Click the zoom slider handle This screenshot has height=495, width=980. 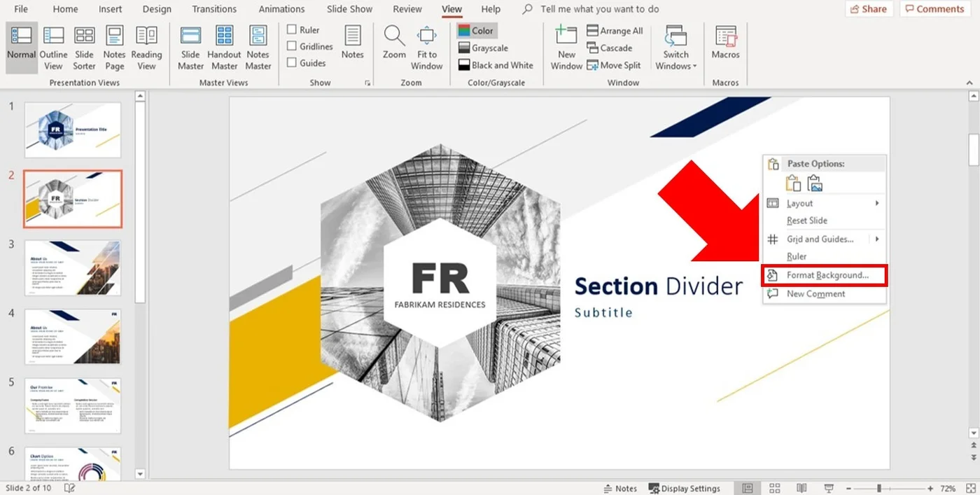click(878, 488)
